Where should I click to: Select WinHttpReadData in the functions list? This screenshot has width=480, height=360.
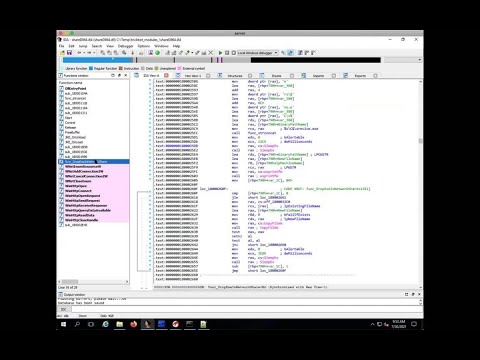[80, 215]
